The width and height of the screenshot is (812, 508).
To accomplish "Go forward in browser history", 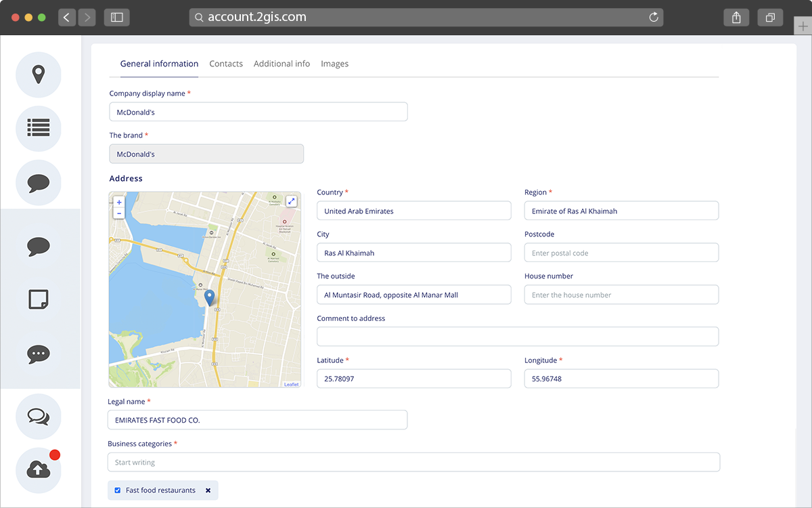I will [87, 18].
